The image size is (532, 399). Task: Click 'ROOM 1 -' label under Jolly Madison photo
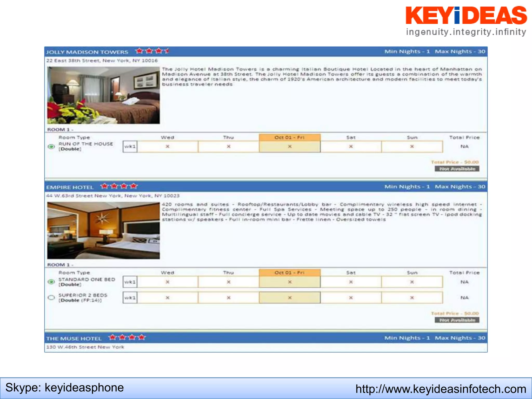point(60,129)
